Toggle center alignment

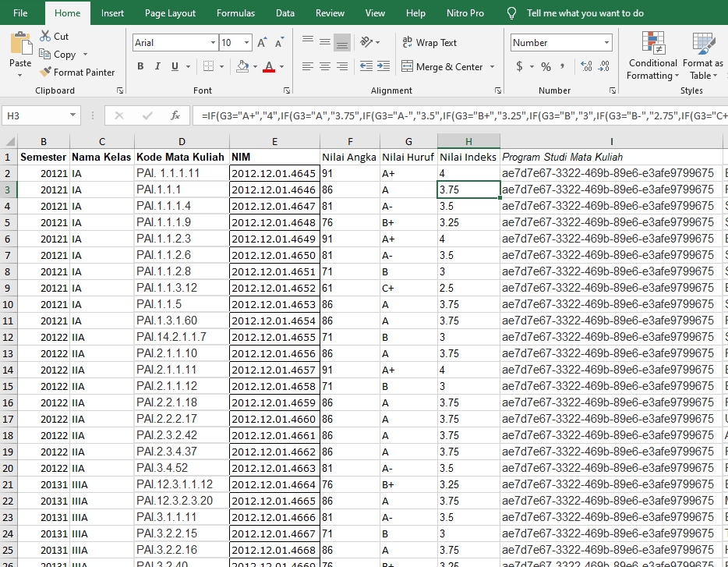324,66
